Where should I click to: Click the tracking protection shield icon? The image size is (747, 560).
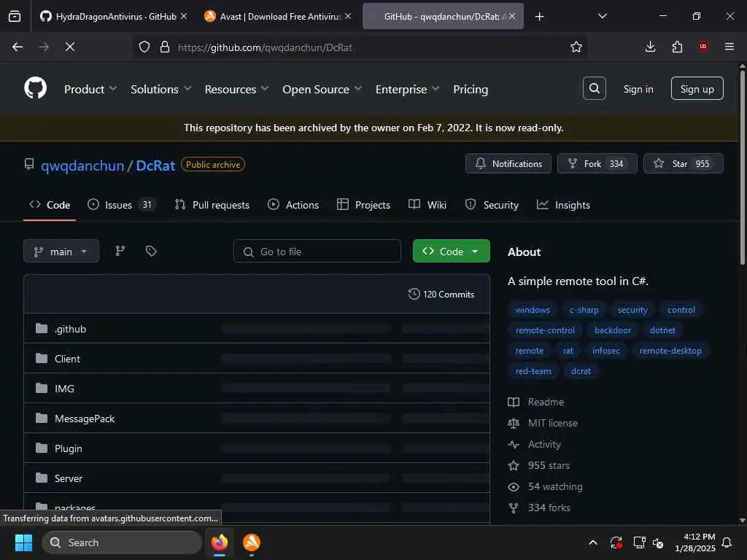[x=144, y=47]
